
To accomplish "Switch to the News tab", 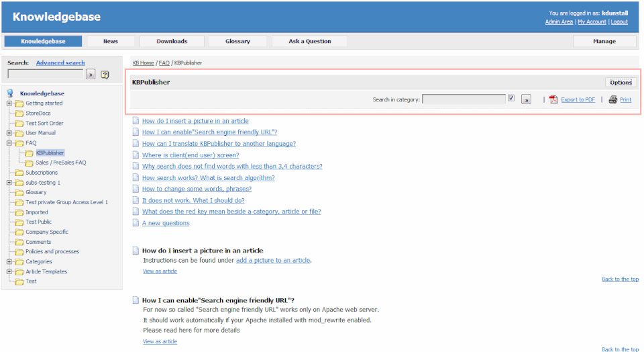I will click(x=111, y=41).
